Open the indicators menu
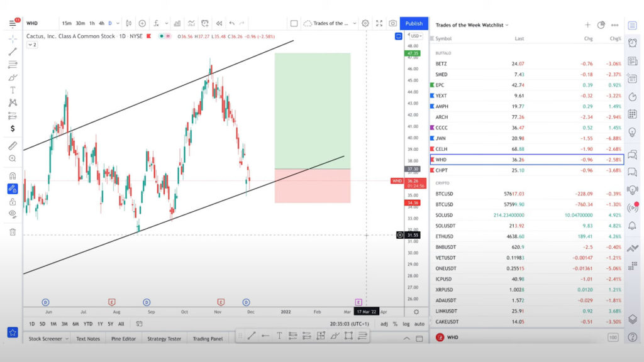Viewport: 644px width, 362px height. pyautogui.click(x=157, y=23)
